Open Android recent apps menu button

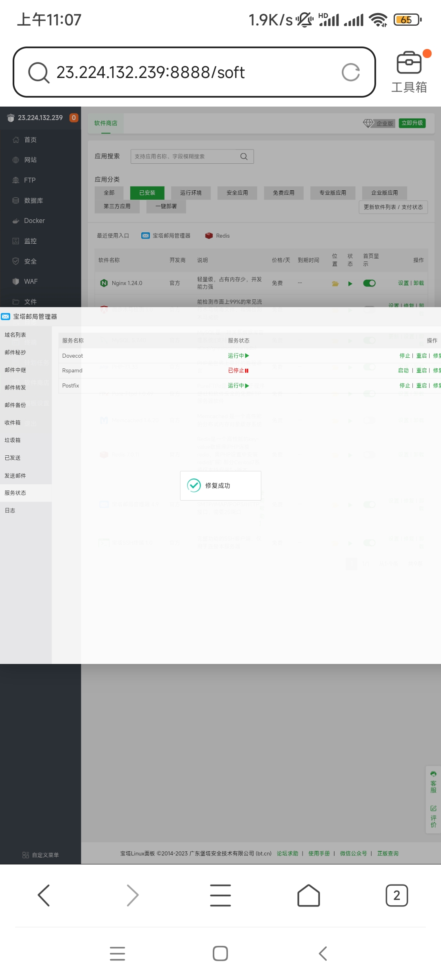(x=118, y=953)
